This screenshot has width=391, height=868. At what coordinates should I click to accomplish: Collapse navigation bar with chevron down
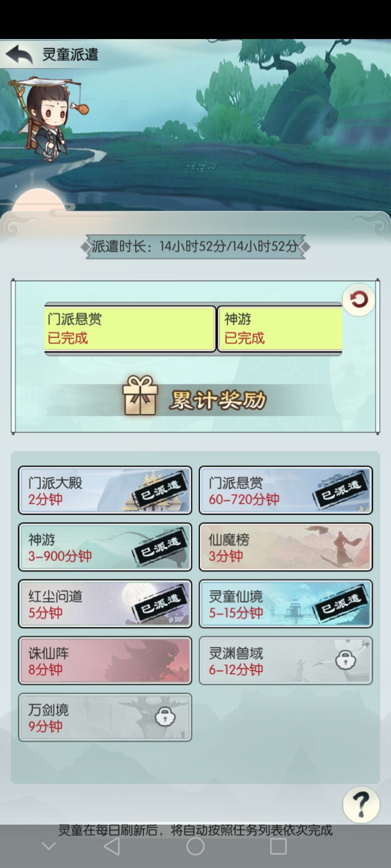tap(49, 846)
